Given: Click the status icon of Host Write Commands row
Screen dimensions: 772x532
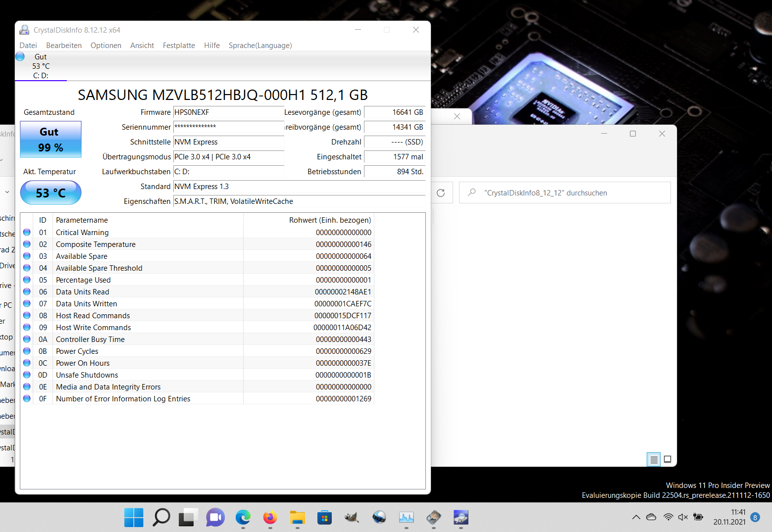Looking at the screenshot, I should coord(27,327).
